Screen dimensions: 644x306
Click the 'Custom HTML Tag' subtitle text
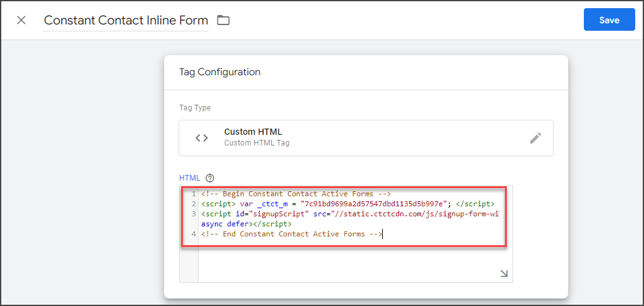click(257, 143)
